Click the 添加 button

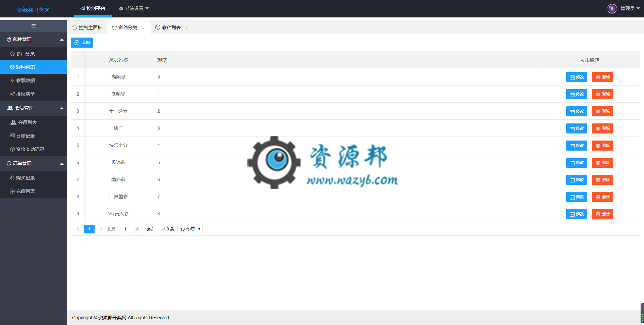(x=82, y=43)
